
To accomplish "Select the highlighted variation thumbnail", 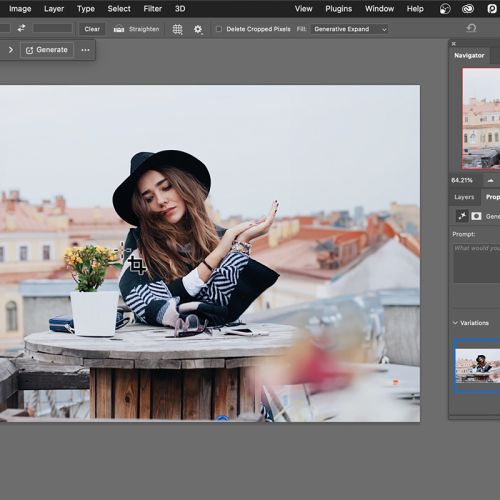I will pyautogui.click(x=477, y=366).
